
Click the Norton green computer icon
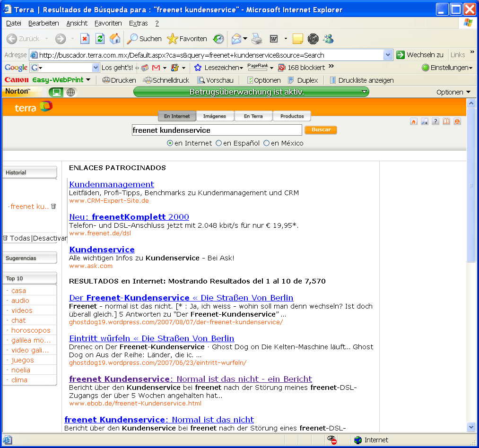56,92
